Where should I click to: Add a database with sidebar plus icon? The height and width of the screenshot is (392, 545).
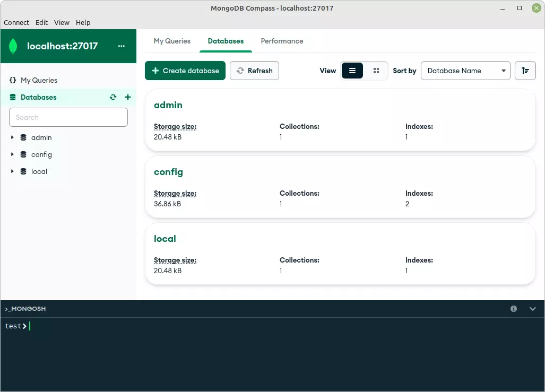[128, 97]
